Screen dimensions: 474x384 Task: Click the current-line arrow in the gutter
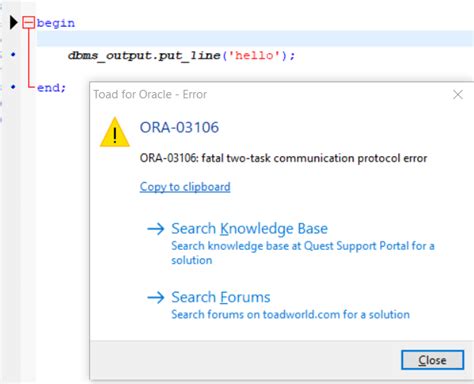14,22
